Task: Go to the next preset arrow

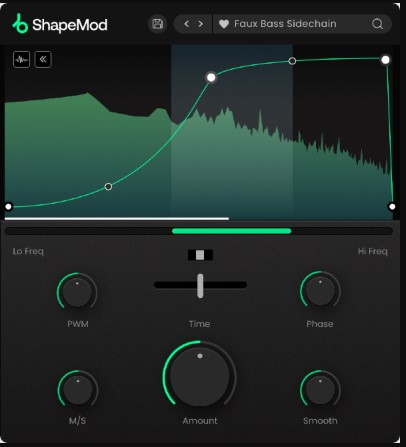Action: click(x=201, y=24)
